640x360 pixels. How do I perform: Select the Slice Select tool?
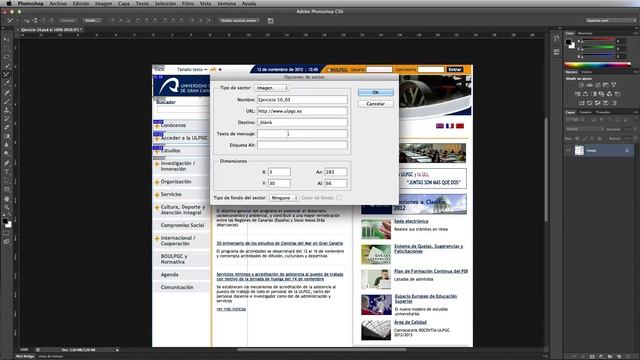[7, 75]
